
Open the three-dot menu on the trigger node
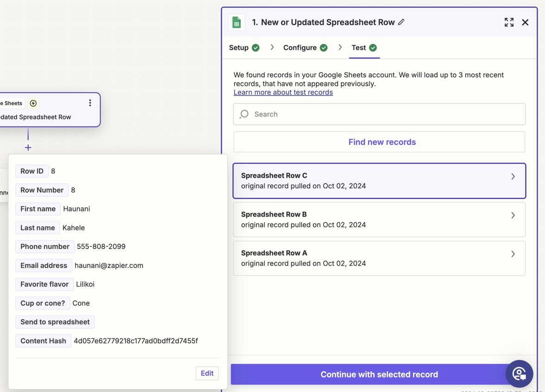tap(90, 103)
